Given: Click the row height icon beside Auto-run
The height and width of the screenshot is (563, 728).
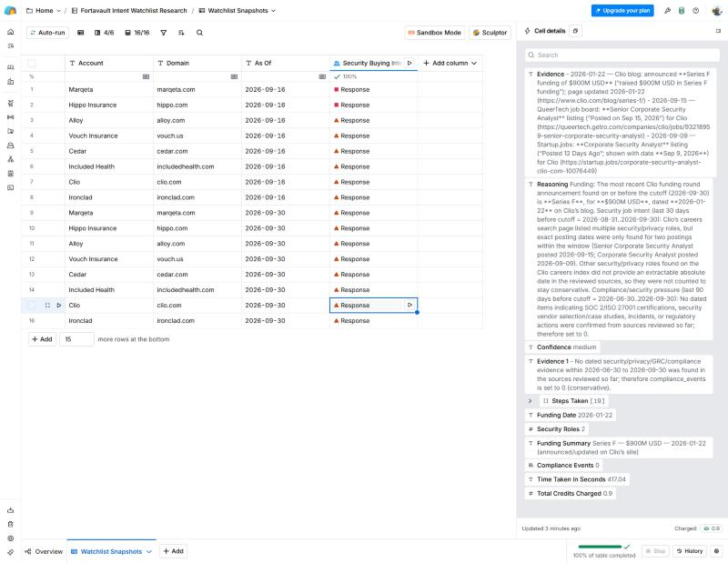Looking at the screenshot, I should (x=81, y=33).
